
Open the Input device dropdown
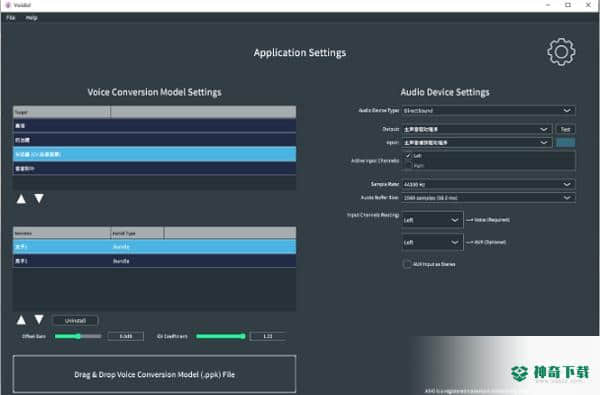[x=477, y=142]
